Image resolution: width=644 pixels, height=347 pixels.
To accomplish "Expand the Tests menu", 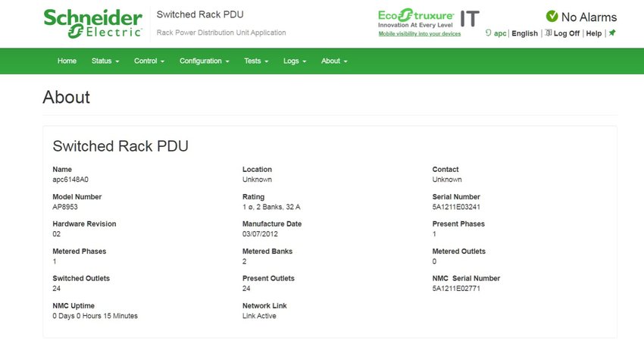I will 256,61.
